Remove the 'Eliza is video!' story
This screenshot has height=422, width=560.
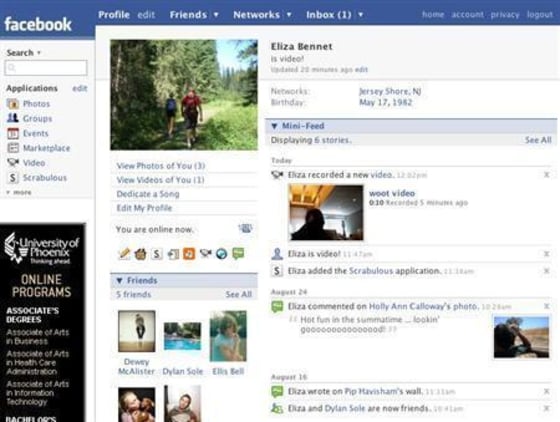click(546, 254)
